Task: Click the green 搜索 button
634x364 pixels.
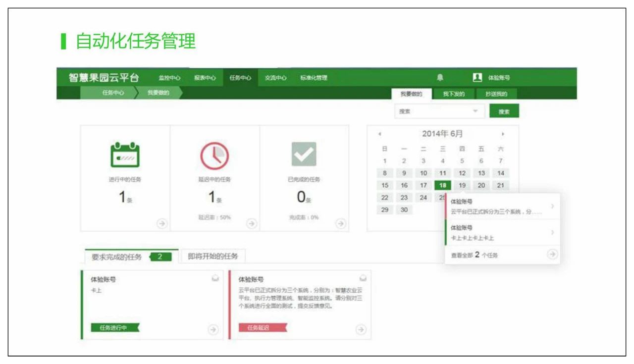Action: pos(504,111)
